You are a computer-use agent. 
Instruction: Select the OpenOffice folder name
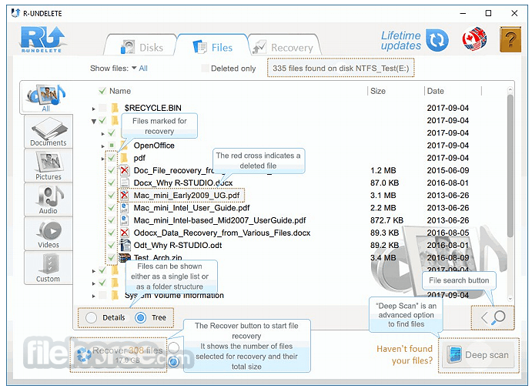pos(154,146)
